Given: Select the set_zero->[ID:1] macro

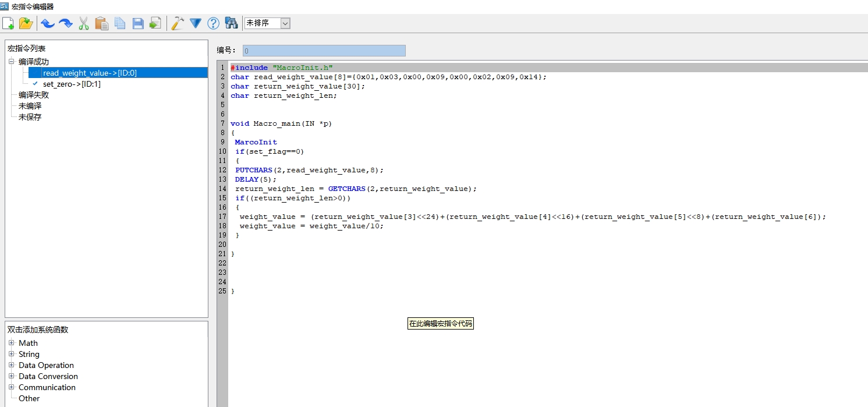Looking at the screenshot, I should (x=72, y=84).
